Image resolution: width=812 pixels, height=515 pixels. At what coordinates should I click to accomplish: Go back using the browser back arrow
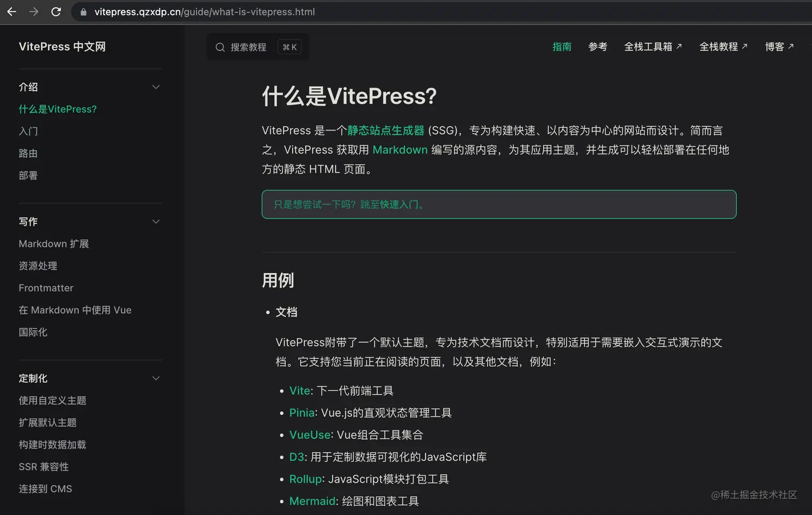click(12, 12)
